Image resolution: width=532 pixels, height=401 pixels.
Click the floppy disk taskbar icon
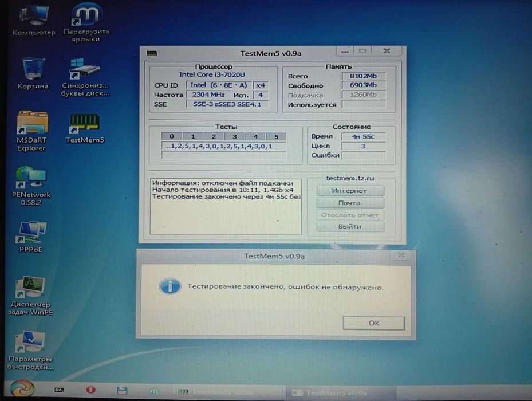click(x=122, y=391)
